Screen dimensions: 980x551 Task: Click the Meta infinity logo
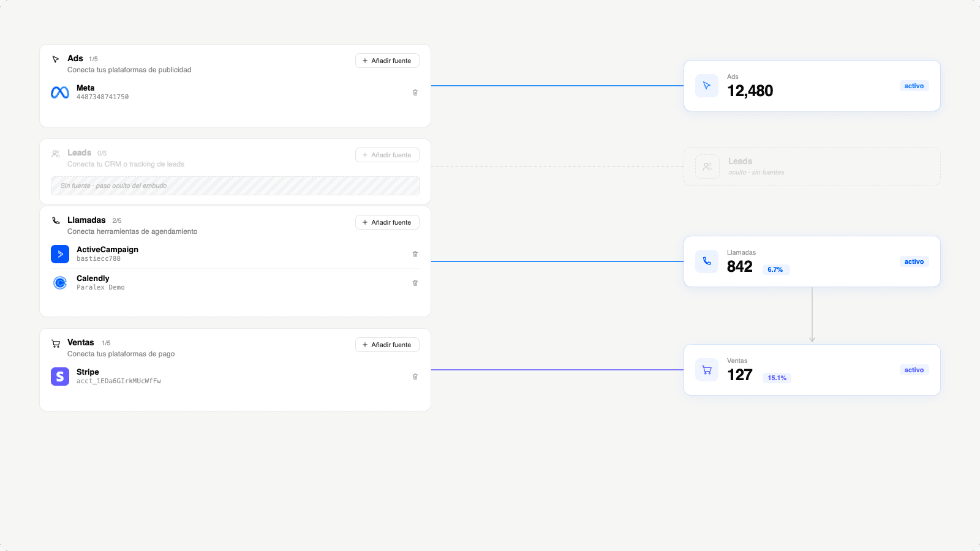[60, 92]
